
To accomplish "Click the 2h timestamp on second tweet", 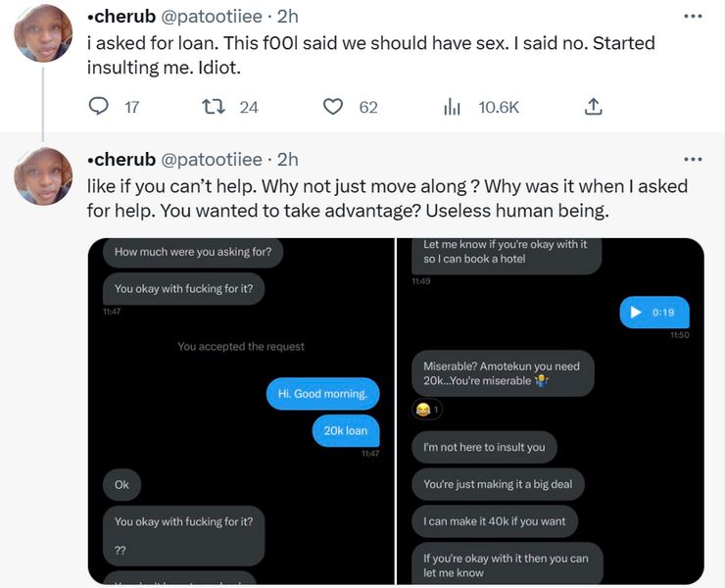I will 288,159.
